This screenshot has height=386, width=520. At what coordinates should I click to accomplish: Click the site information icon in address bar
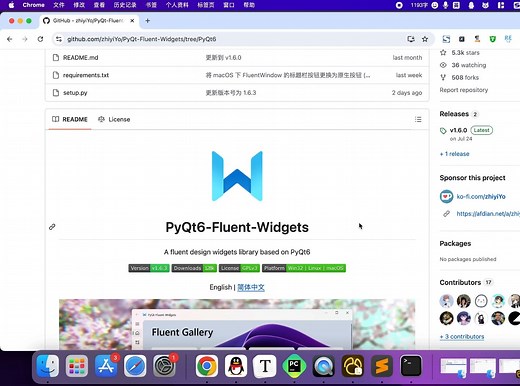tap(59, 39)
